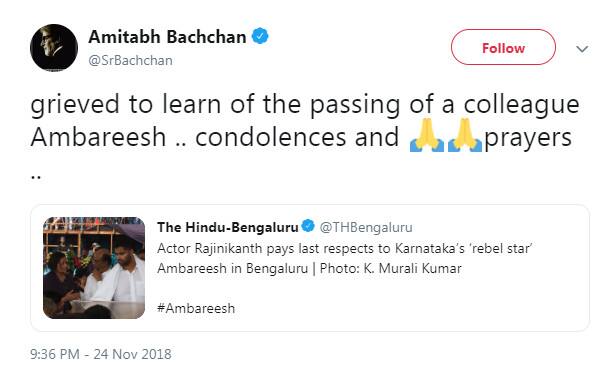This screenshot has height=373, width=615.
Task: Click the second folded hands emoji
Action: [x=465, y=135]
